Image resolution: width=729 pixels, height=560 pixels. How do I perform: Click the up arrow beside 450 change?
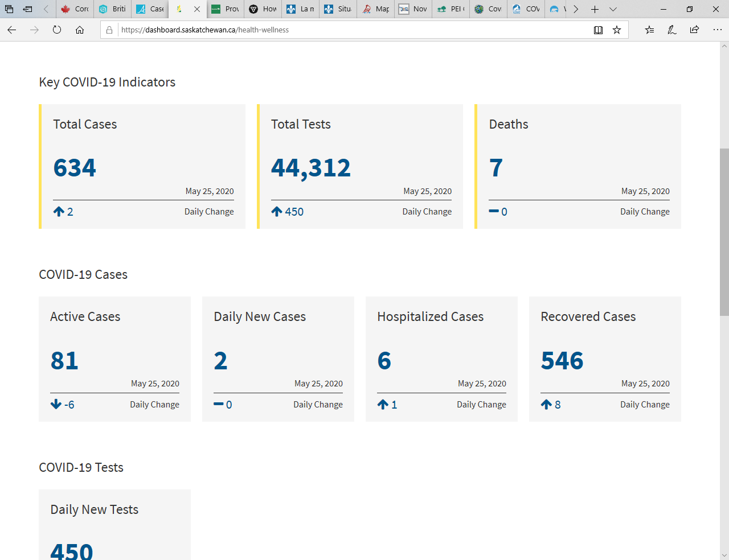(277, 212)
